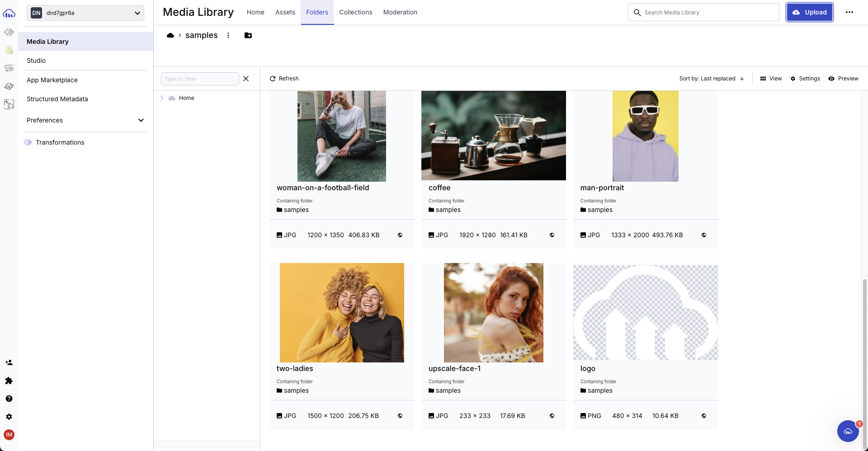Click the Upload button
Screen dimensions: 868x451
point(809,12)
